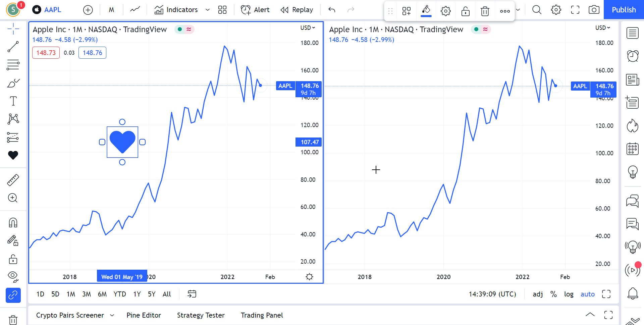This screenshot has width=644, height=325.
Task: Show All data range
Action: coord(167,294)
